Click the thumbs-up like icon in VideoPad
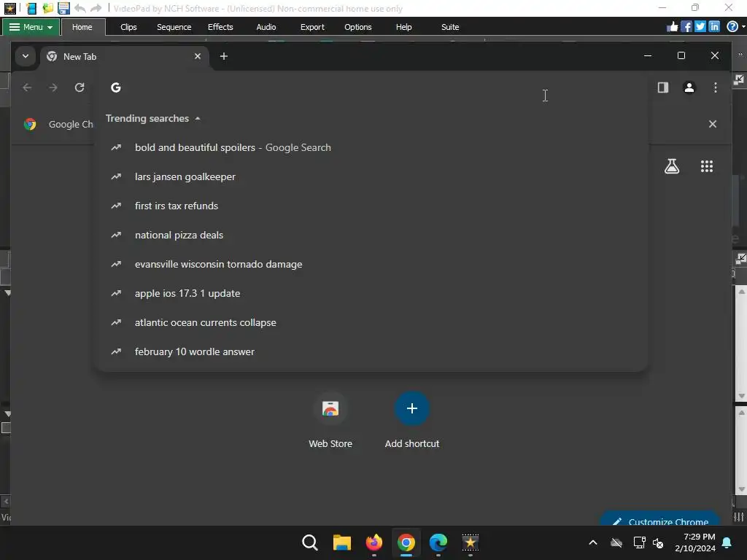Viewport: 747px width, 560px height. pos(672,27)
